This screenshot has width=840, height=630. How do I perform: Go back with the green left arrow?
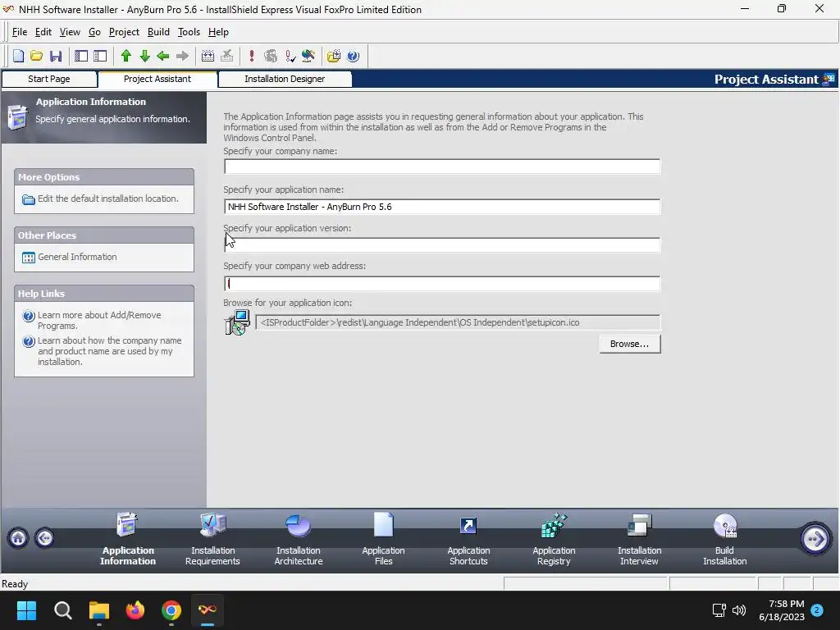click(163, 56)
